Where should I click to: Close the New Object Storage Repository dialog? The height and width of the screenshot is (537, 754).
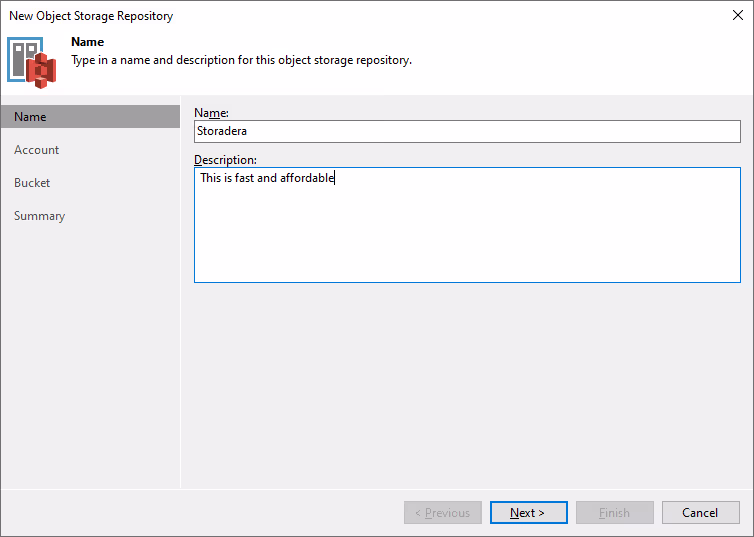tap(736, 16)
